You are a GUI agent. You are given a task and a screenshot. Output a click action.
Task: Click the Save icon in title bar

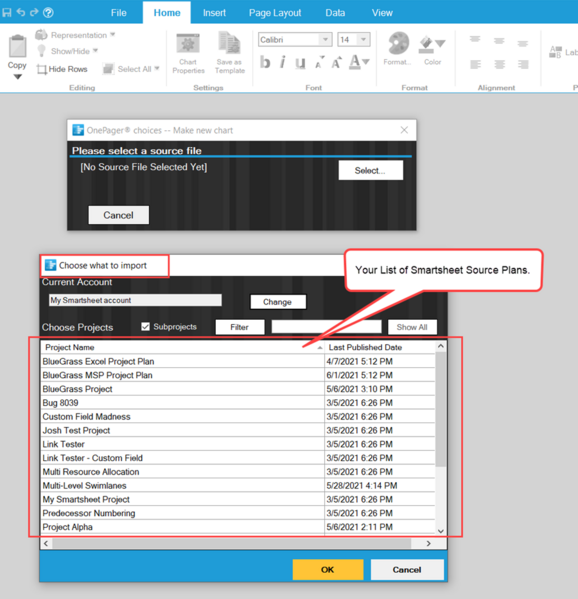pos(6,12)
